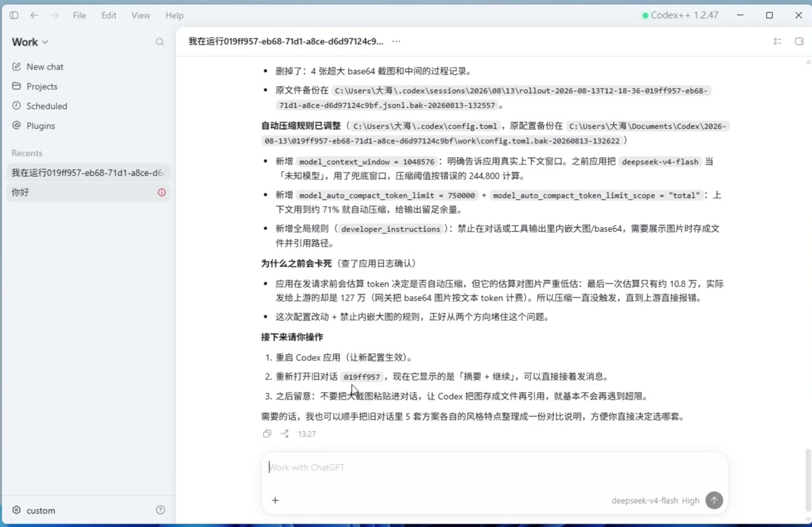Click the Recents section label
The image size is (812, 527).
(x=27, y=153)
